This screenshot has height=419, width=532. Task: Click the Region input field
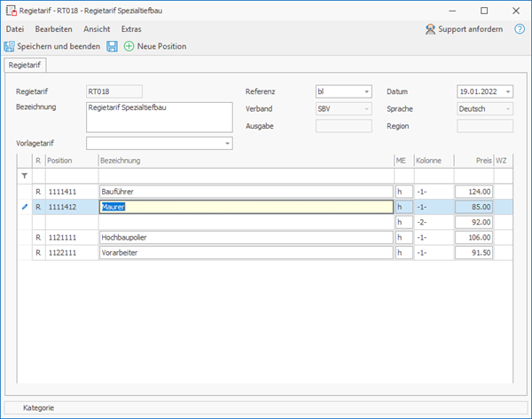coord(485,126)
